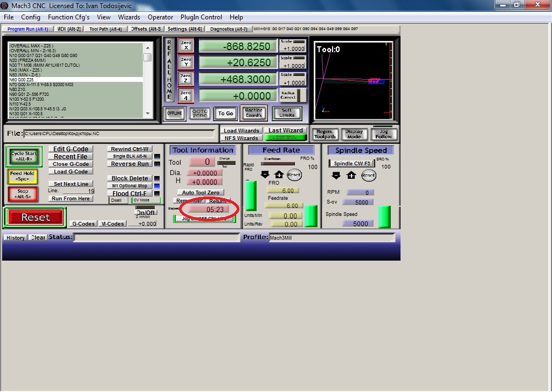Image resolution: width=552 pixels, height=392 pixels.
Task: Open the Wizards menu
Action: point(129,17)
